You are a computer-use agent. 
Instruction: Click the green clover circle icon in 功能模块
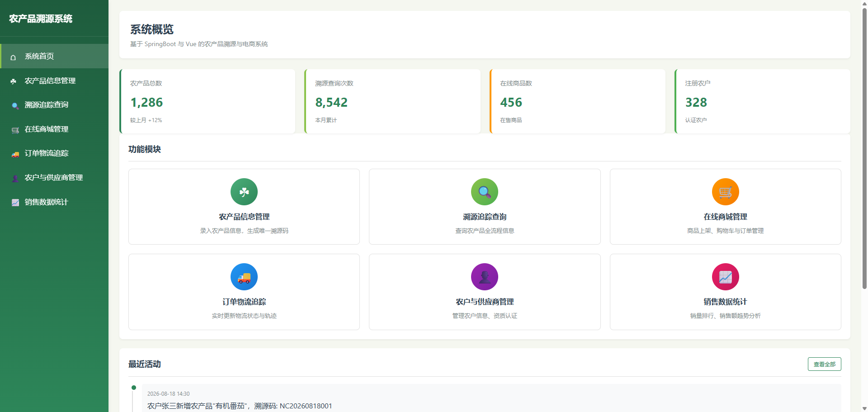click(x=244, y=192)
